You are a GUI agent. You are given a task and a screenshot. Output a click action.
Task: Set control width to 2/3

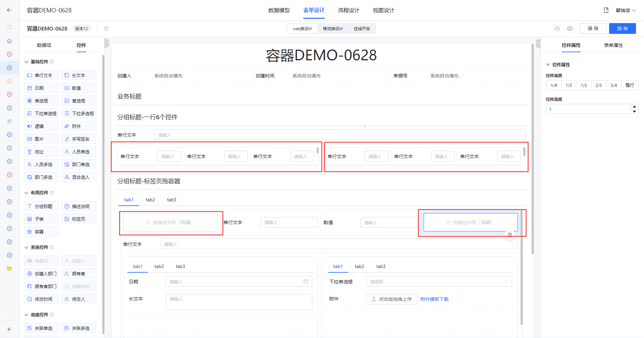[x=599, y=85]
